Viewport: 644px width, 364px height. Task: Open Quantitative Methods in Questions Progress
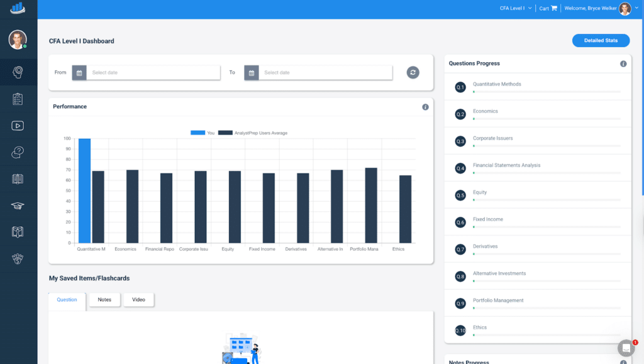tap(497, 84)
